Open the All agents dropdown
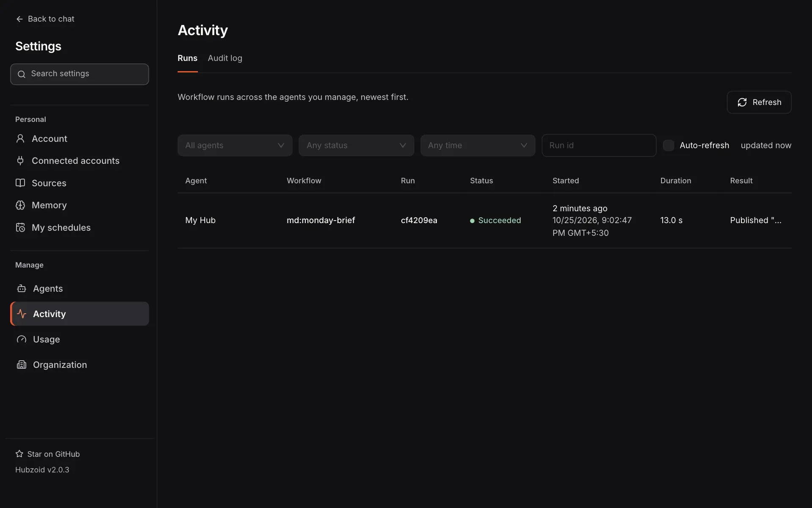 click(235, 145)
